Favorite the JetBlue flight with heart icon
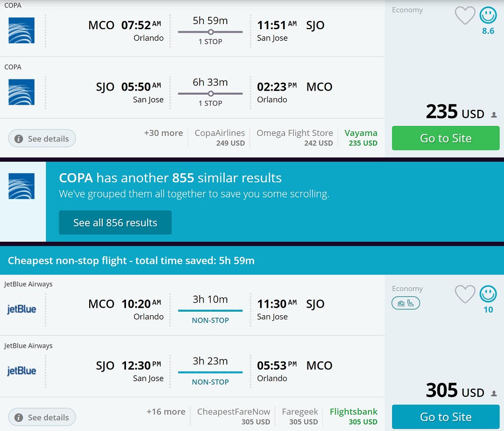504x431 pixels. (465, 295)
